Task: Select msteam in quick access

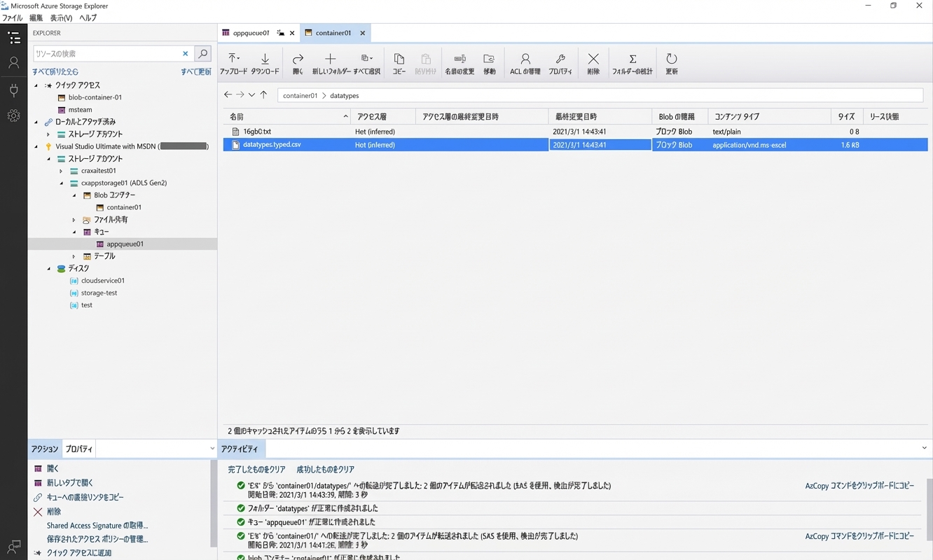Action: pyautogui.click(x=80, y=110)
